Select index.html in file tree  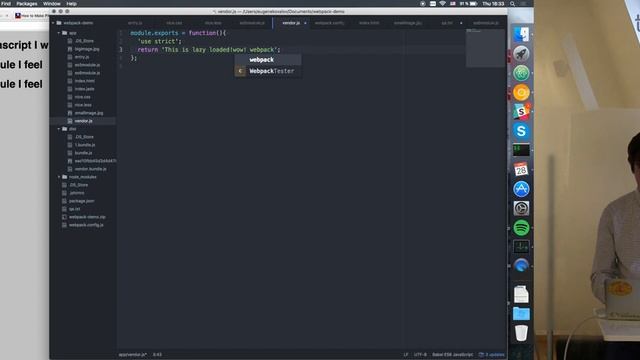[x=84, y=81]
